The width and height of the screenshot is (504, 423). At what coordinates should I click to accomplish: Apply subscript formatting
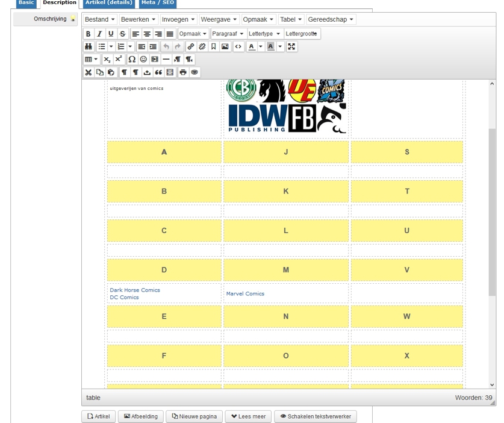click(x=107, y=59)
